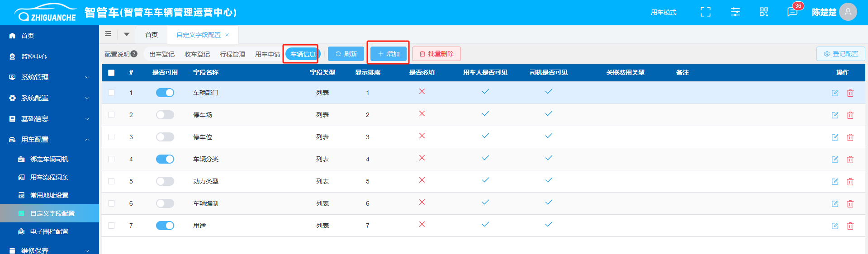868x254 pixels.
Task: Click the settings sliders icon in header
Action: (x=735, y=12)
